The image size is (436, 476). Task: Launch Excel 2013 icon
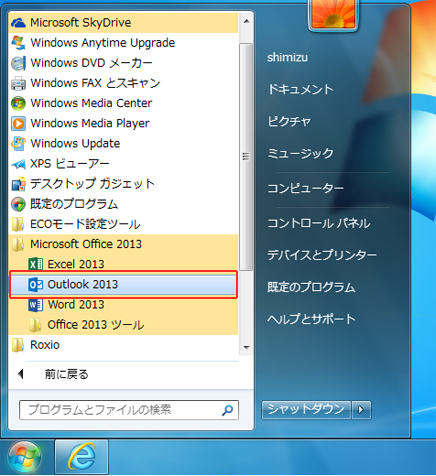pos(36,264)
